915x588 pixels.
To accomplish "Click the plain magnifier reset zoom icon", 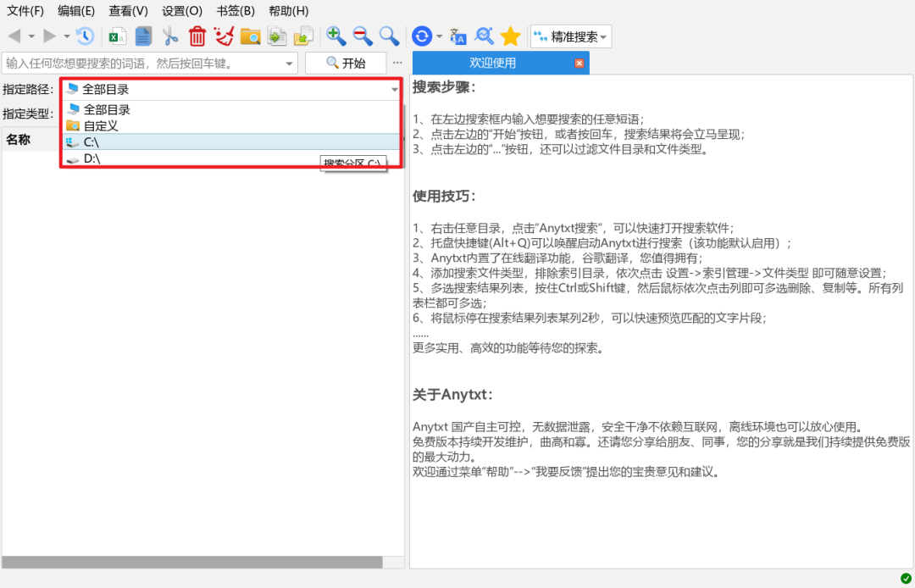I will click(x=389, y=36).
